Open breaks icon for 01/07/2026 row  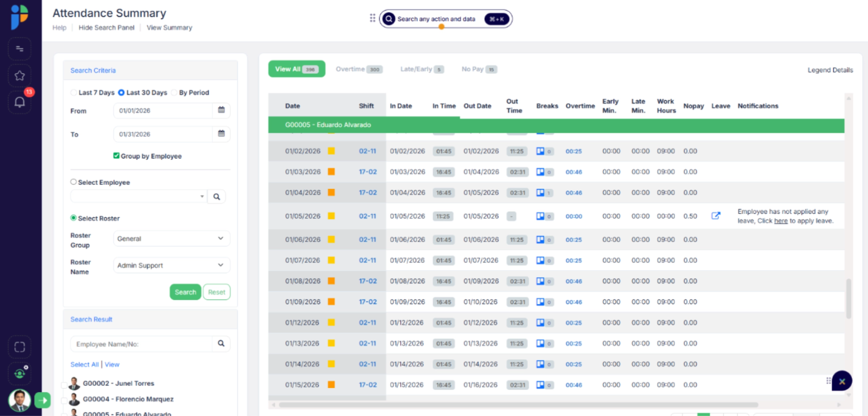[540, 260]
